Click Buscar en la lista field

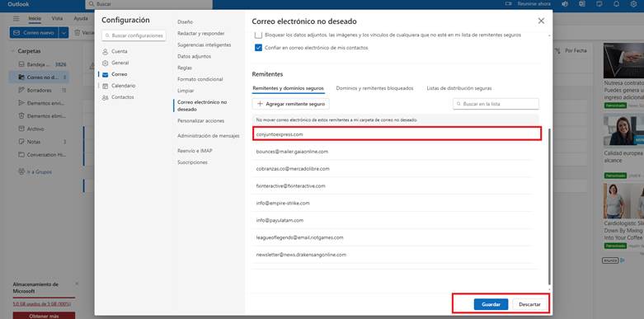496,104
